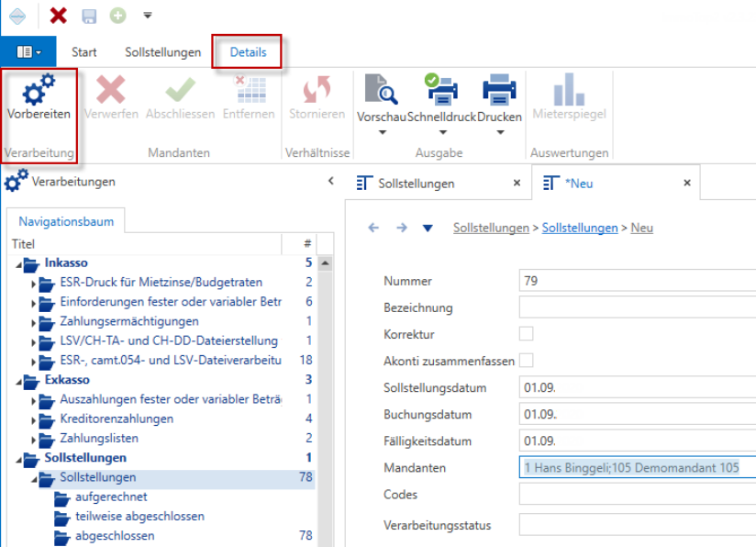Click the green plus add icon

tap(117, 16)
